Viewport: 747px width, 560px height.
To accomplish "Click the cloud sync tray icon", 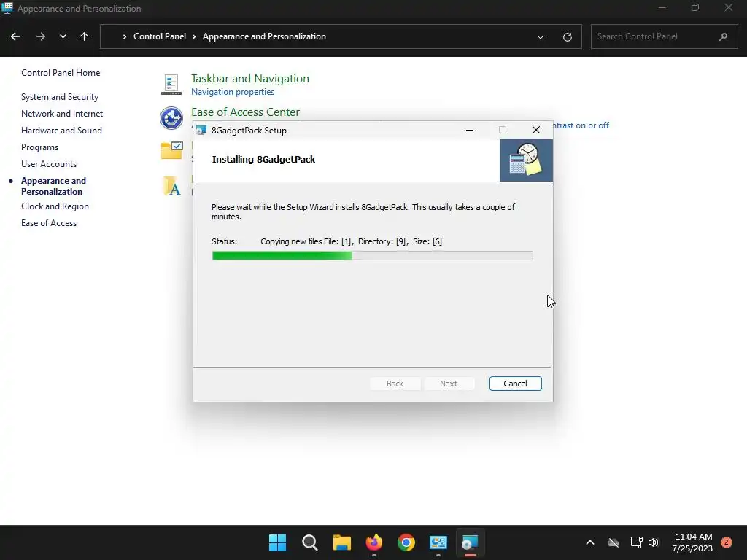I will pyautogui.click(x=613, y=542).
